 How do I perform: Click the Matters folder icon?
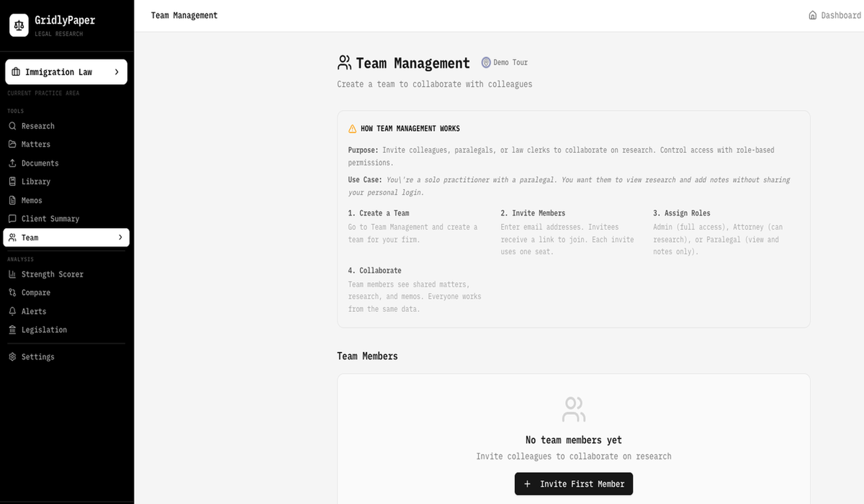pos(12,144)
